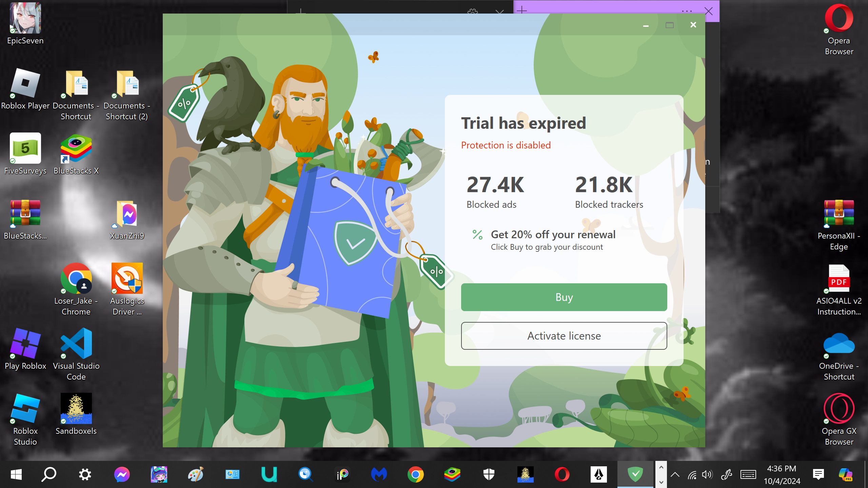Open the Control Panel taskbar icon
The width and height of the screenshot is (868, 488).
[232, 474]
